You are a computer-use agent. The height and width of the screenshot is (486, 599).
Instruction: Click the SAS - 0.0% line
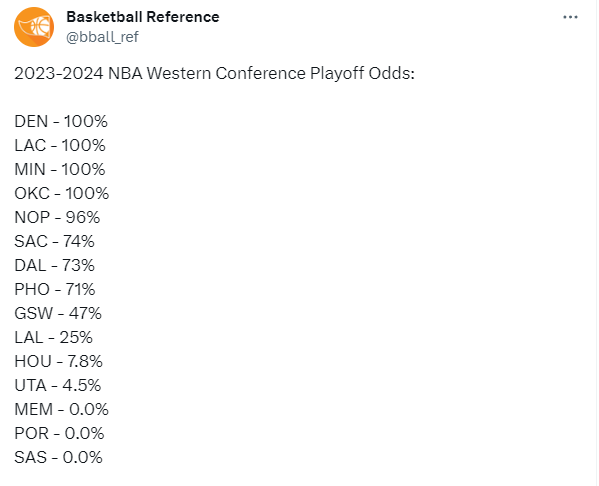(x=58, y=458)
